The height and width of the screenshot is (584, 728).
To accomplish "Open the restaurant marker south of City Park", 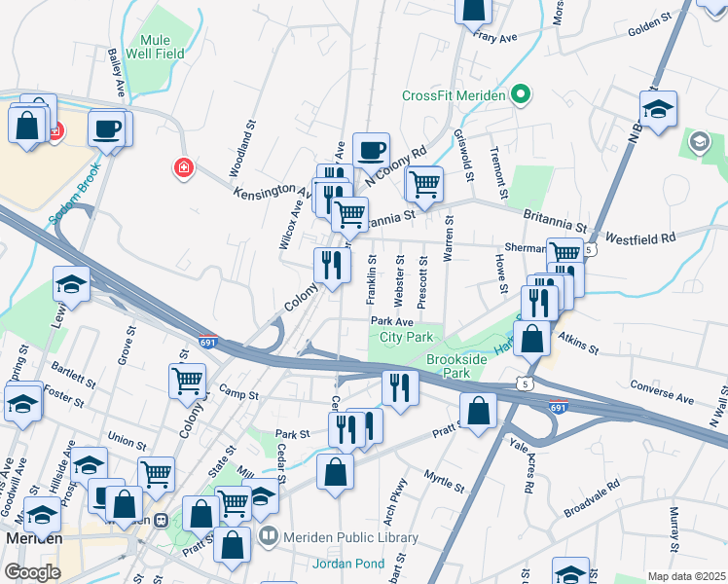I will tap(400, 390).
